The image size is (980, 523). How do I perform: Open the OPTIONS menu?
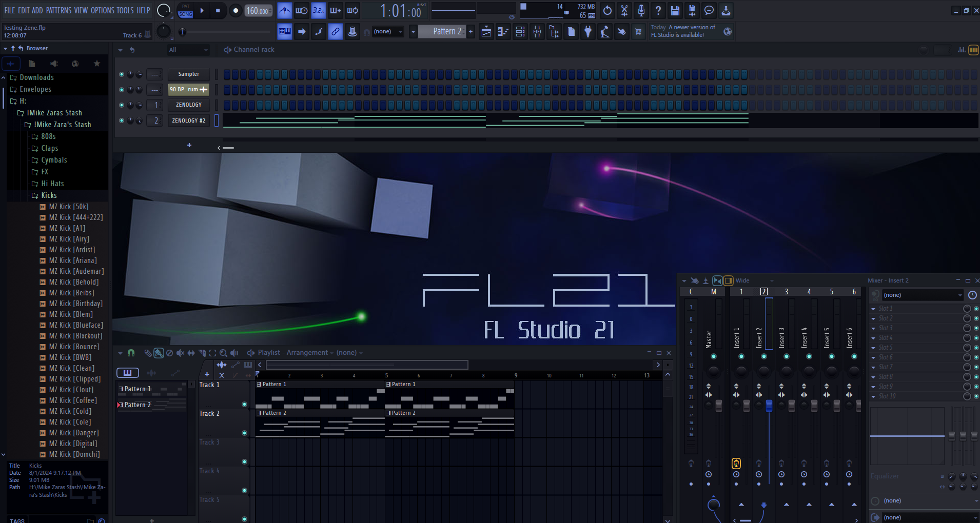(102, 10)
